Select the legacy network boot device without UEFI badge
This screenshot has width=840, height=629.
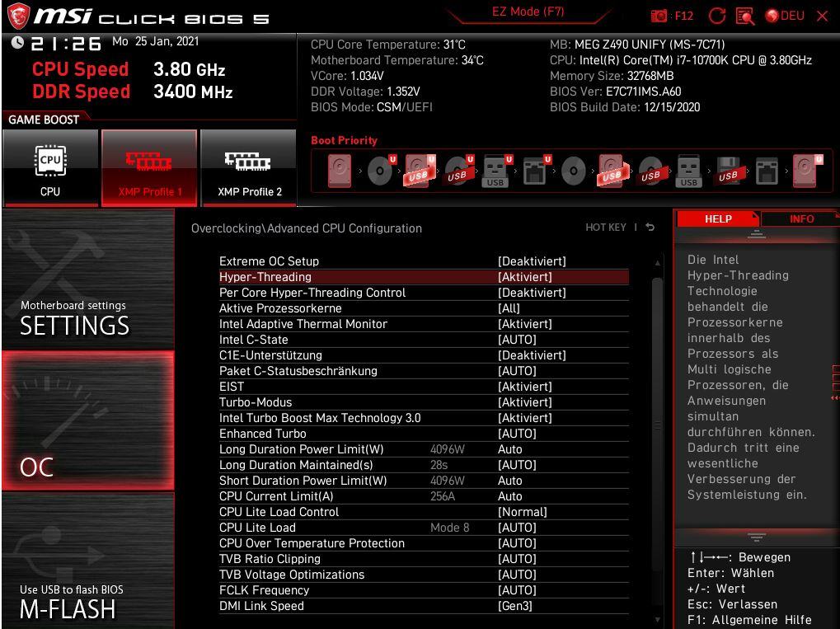[767, 171]
